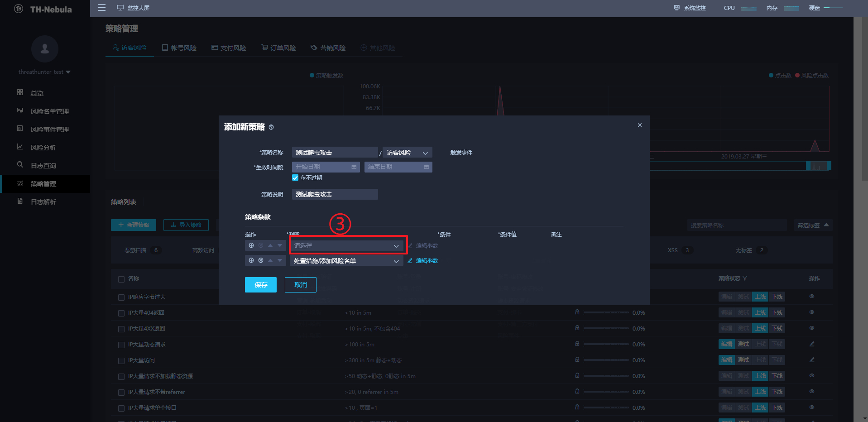Screen dimensions: 868x422
Task: Click 编辑参数 link for 处置措施 row
Action: tap(423, 261)
